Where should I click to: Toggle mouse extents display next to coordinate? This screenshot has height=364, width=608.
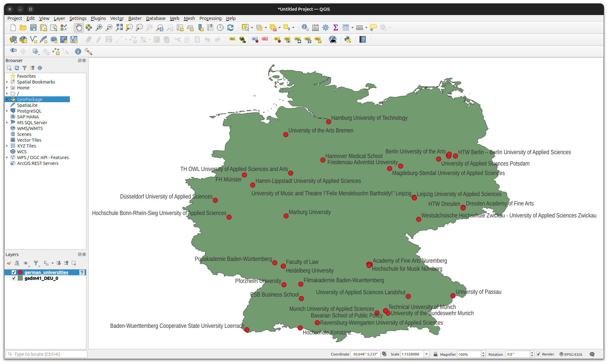(384, 354)
